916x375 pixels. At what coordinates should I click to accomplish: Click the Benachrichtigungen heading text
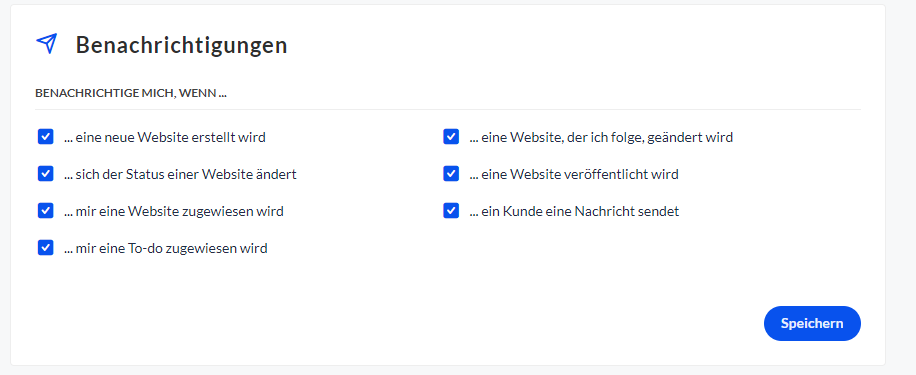(182, 45)
